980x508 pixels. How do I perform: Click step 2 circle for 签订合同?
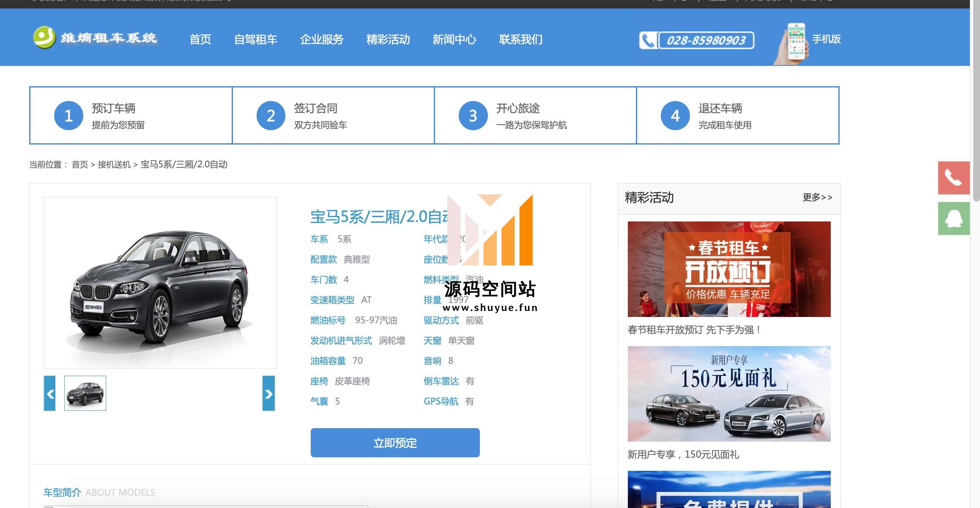271,116
